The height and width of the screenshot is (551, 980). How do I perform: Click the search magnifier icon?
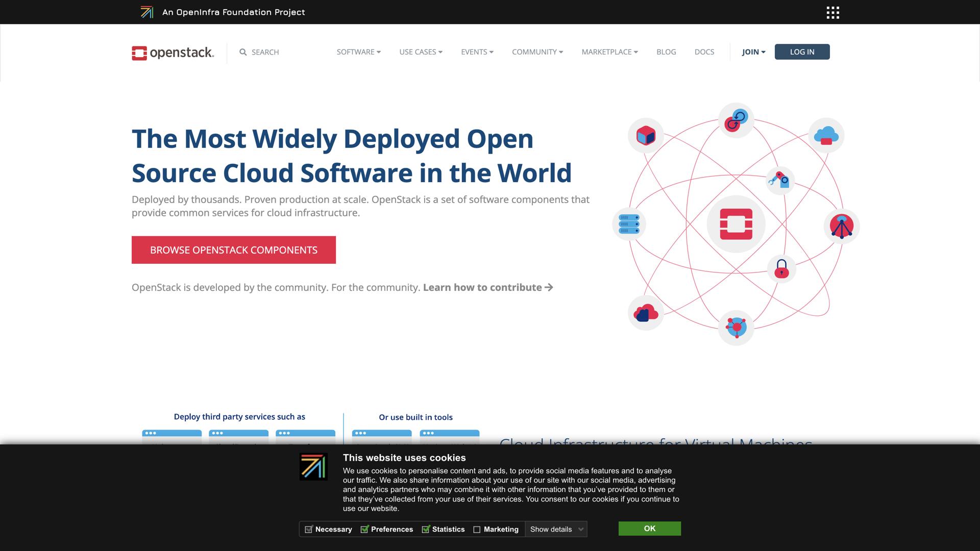tap(244, 52)
